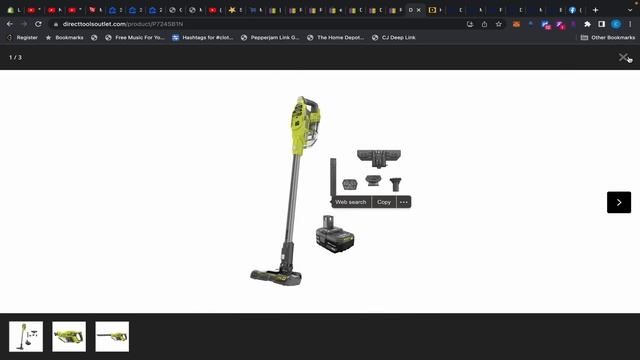Close the image gallery lightbox
The image size is (640, 360).
(x=623, y=57)
